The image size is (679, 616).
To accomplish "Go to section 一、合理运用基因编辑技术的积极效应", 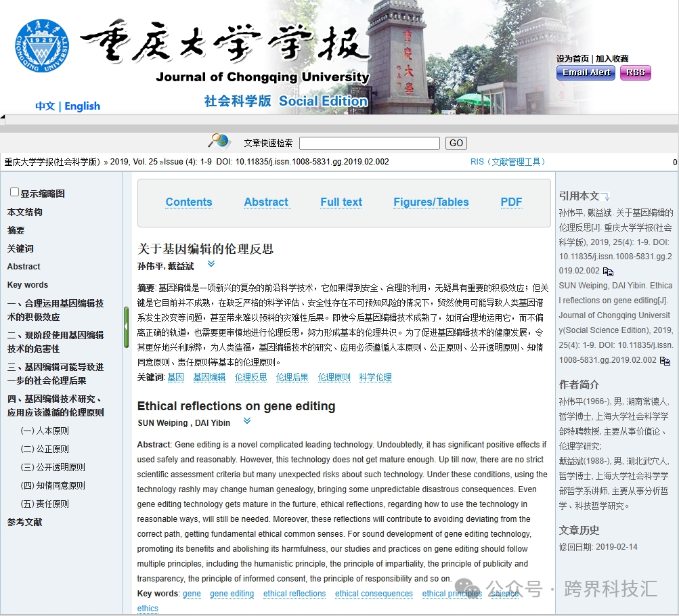I will [56, 310].
